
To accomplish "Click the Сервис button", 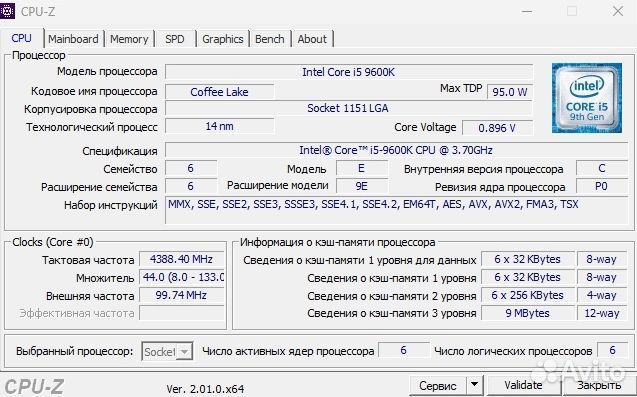I will [438, 385].
